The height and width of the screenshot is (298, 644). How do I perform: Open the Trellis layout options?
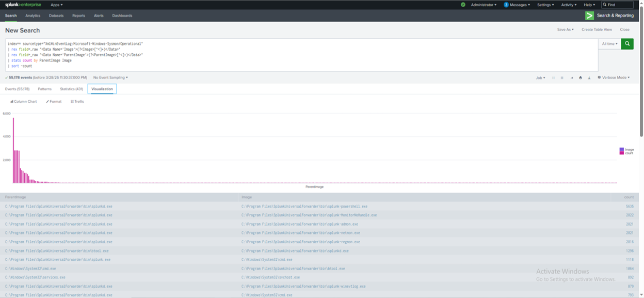tap(77, 101)
